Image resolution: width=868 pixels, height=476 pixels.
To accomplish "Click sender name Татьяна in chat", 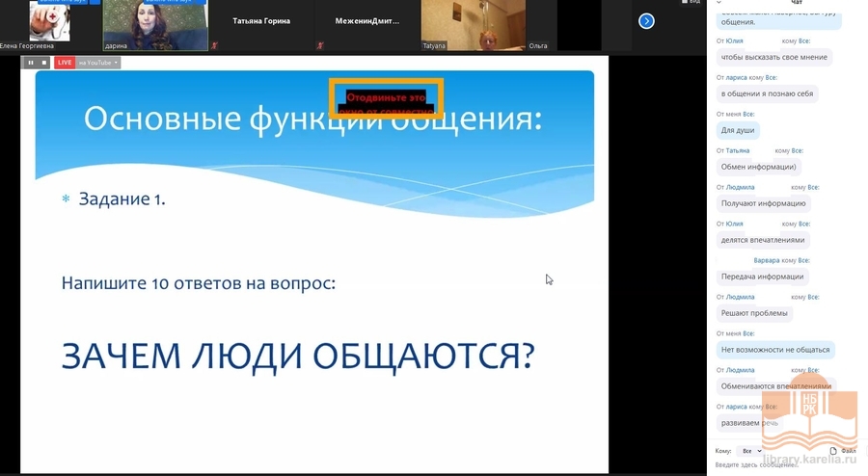I will pyautogui.click(x=738, y=150).
